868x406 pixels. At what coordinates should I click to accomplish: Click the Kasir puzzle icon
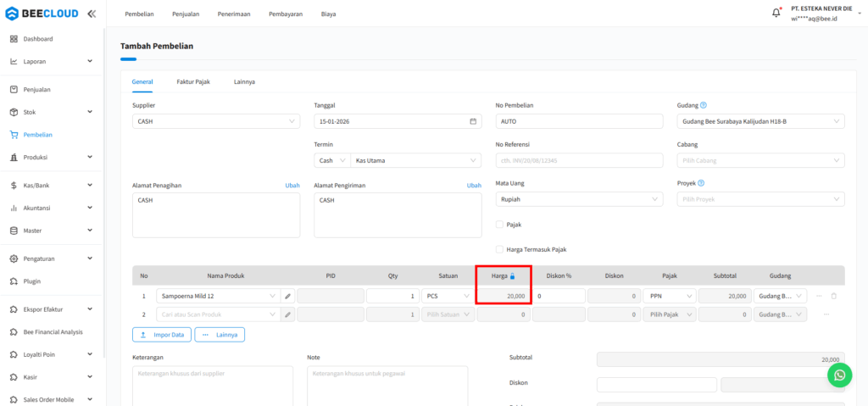click(x=14, y=377)
